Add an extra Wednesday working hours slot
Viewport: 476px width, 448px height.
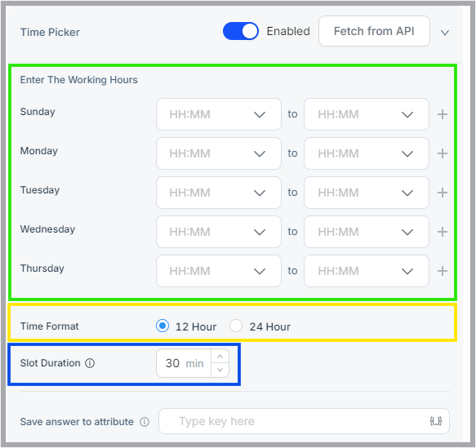point(443,232)
